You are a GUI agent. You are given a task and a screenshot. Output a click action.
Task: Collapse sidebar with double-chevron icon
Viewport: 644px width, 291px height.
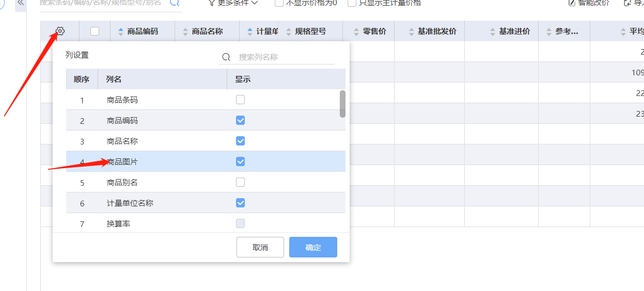21,3
